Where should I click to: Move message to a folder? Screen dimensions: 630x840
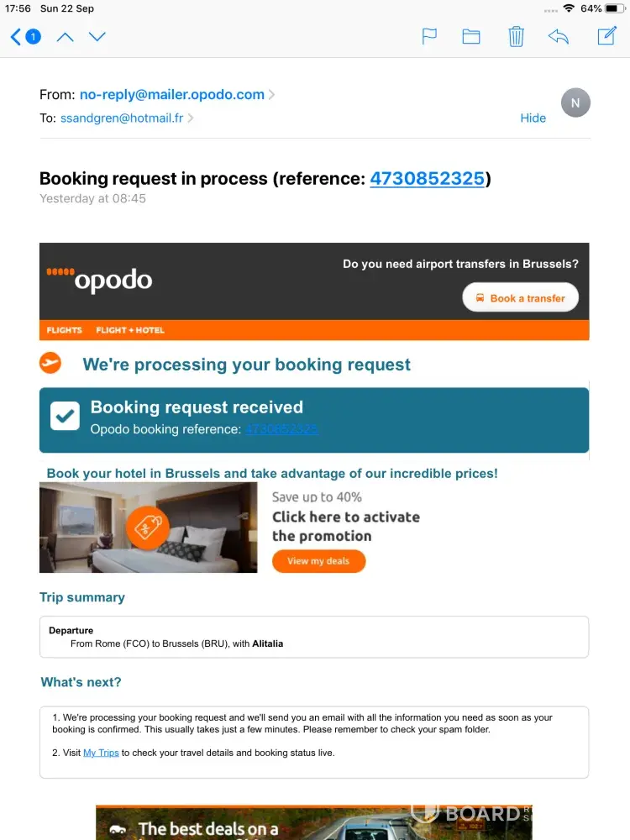tap(471, 37)
